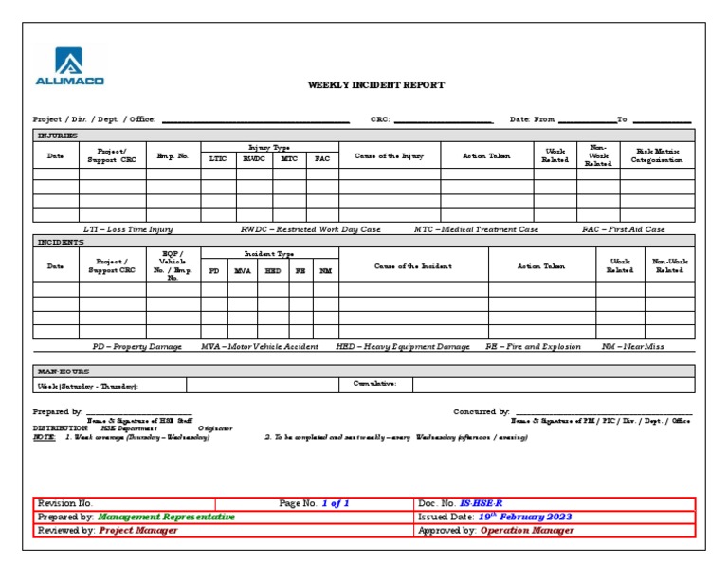This screenshot has width=728, height=563.
Task: Click the CRC blank line in header
Action: pyautogui.click(x=444, y=121)
